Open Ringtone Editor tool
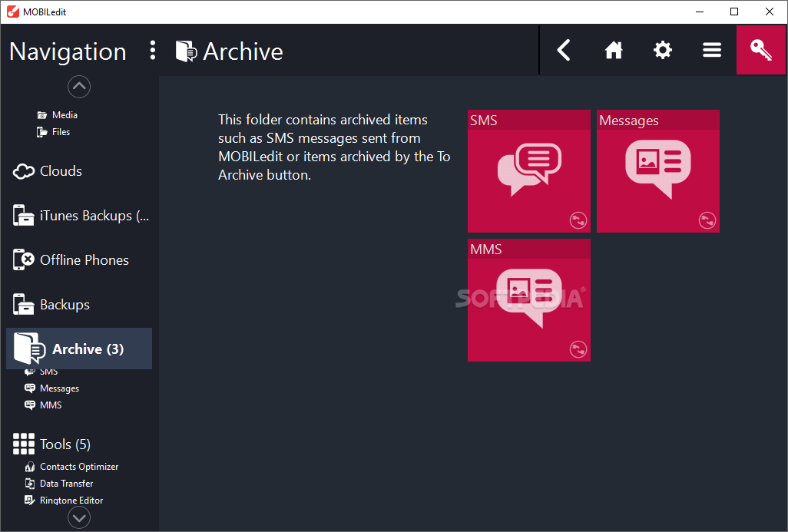 65,501
